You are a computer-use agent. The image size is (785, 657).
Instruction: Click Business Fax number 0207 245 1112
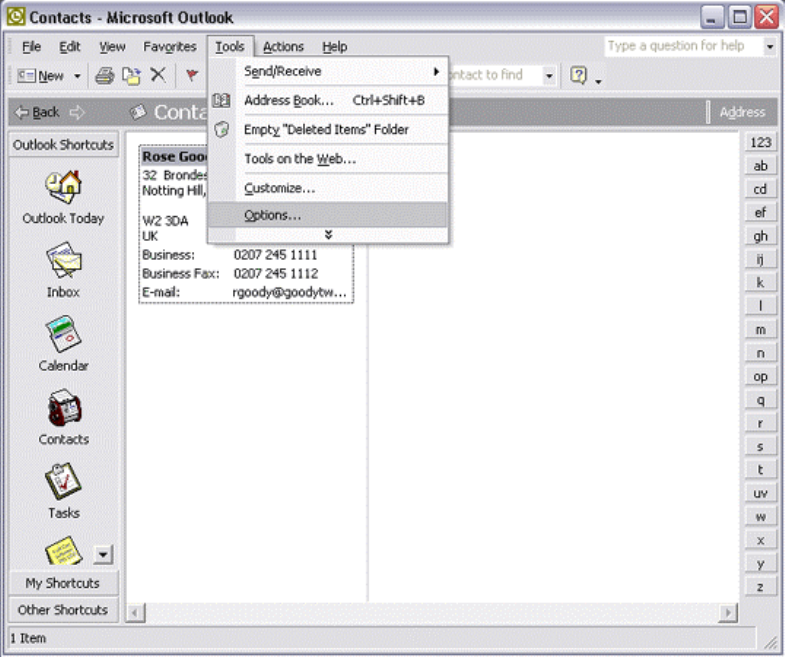(276, 273)
